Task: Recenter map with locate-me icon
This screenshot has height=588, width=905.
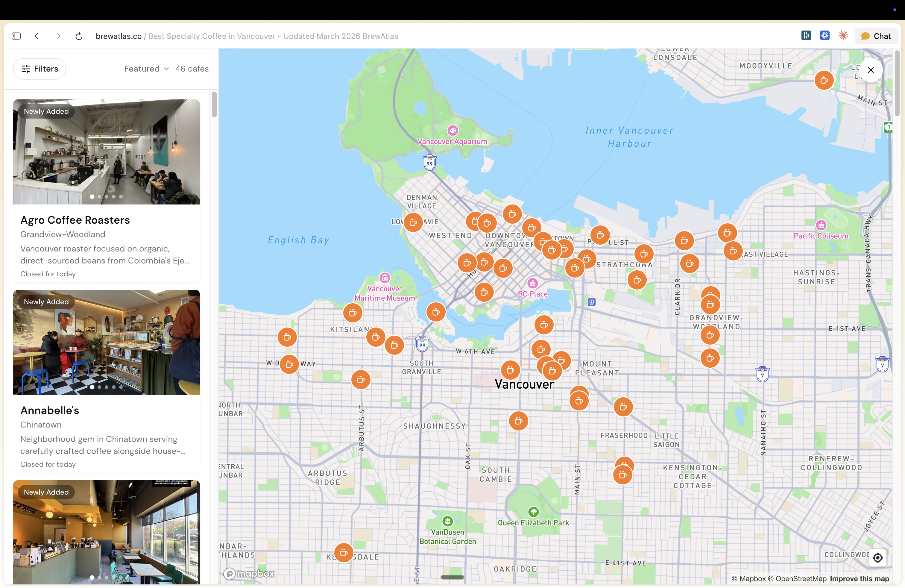Action: 877,557
